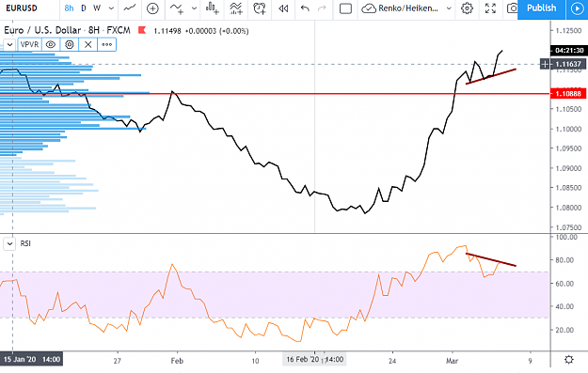Click the 04:21:30 countdown label

tap(569, 50)
